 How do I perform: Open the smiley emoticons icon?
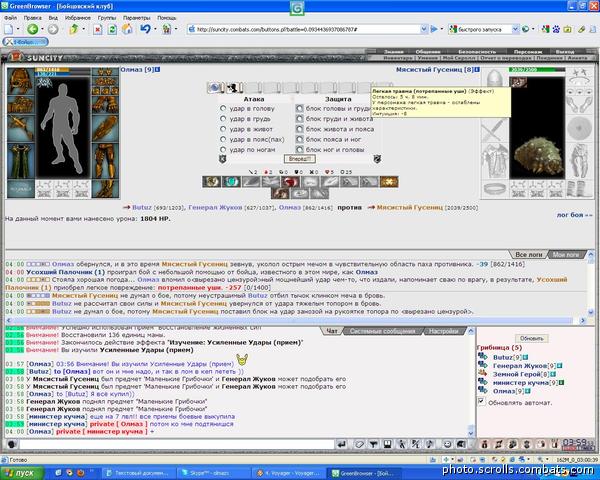(447, 444)
